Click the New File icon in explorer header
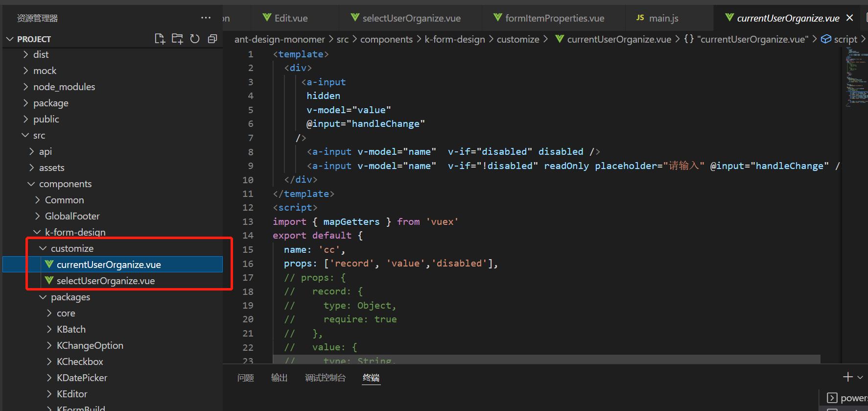The image size is (868, 411). pyautogui.click(x=160, y=39)
